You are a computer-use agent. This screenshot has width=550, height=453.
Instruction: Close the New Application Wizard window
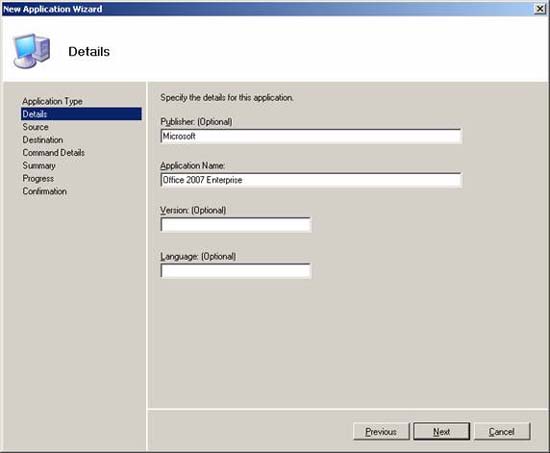click(540, 9)
